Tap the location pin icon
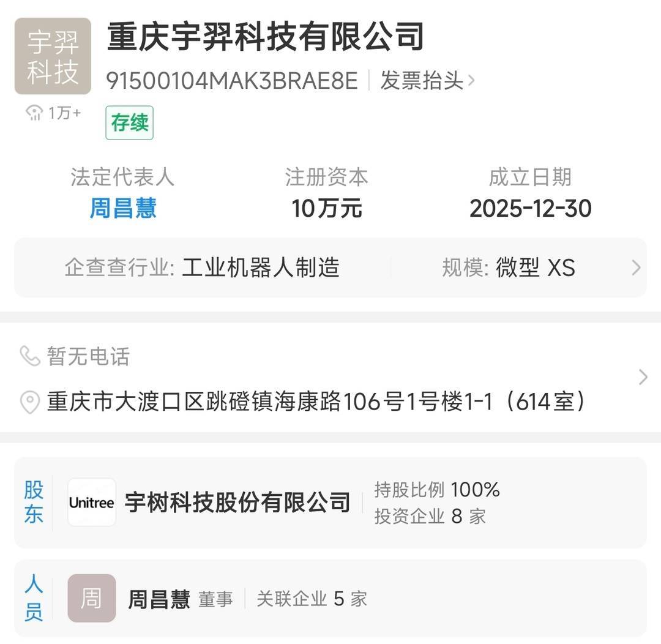This screenshot has width=661, height=644. tap(29, 403)
